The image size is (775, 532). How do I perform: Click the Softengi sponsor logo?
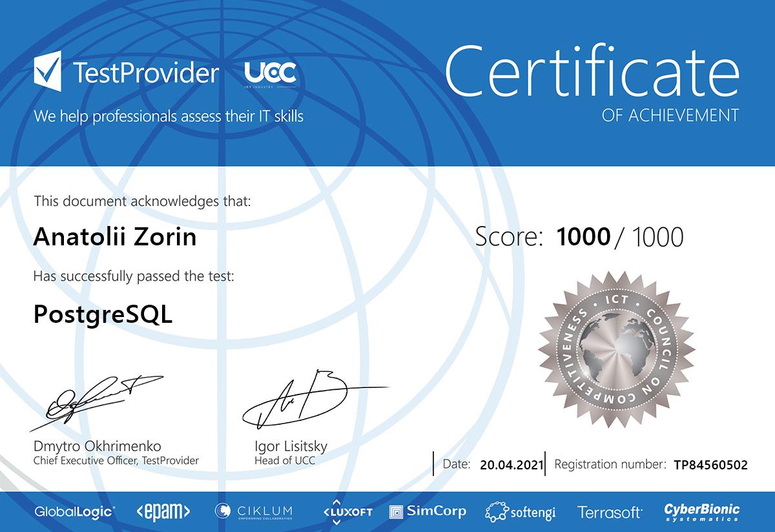pyautogui.click(x=520, y=512)
